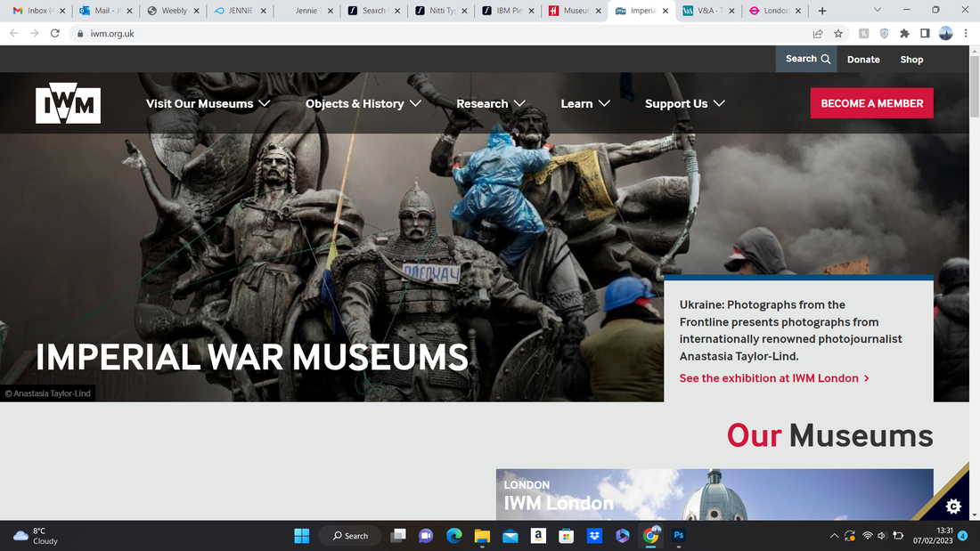Expand the Research menu

point(491,104)
